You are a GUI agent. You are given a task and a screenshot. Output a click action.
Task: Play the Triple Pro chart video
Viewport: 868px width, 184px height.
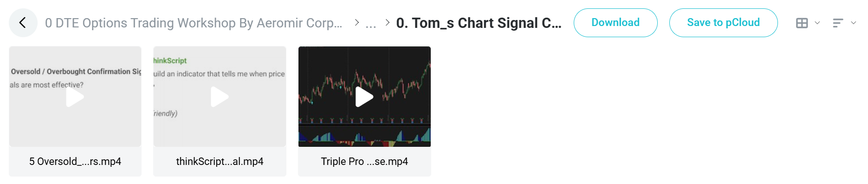pos(364,97)
